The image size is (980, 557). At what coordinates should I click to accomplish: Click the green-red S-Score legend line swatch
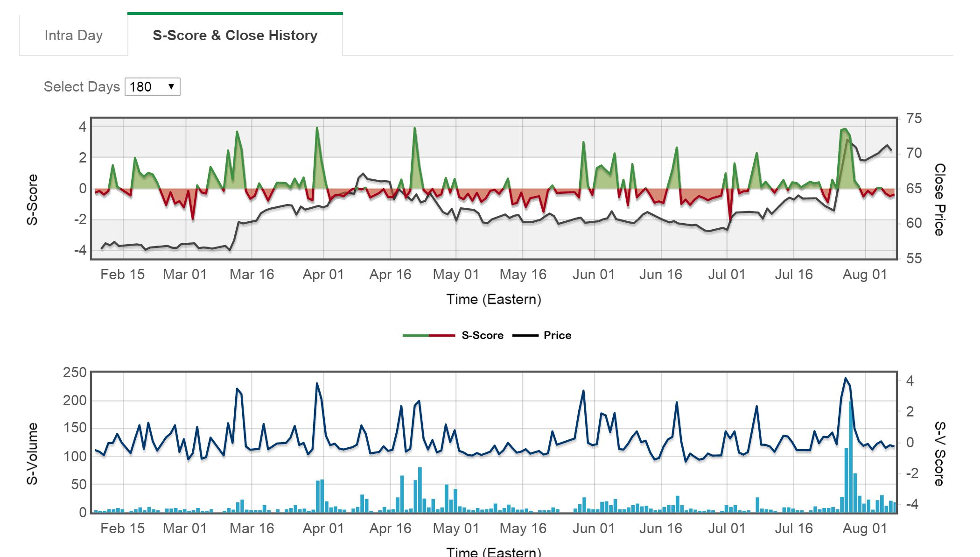[429, 335]
